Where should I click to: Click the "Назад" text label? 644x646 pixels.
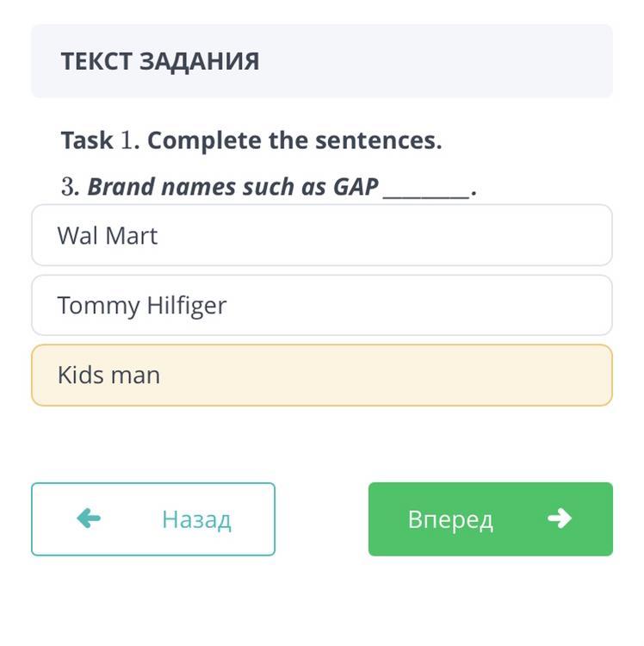tap(196, 519)
